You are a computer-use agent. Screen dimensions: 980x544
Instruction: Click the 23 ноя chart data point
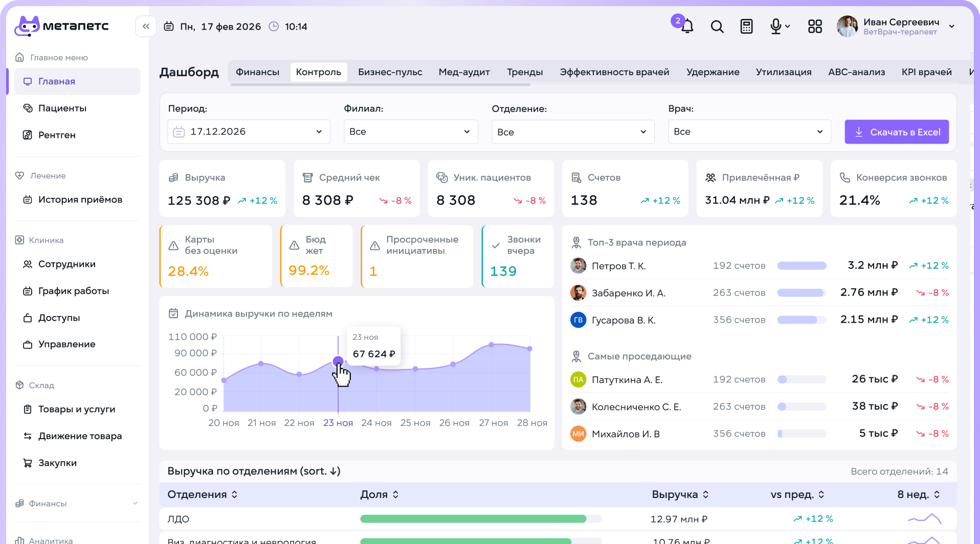(x=338, y=361)
